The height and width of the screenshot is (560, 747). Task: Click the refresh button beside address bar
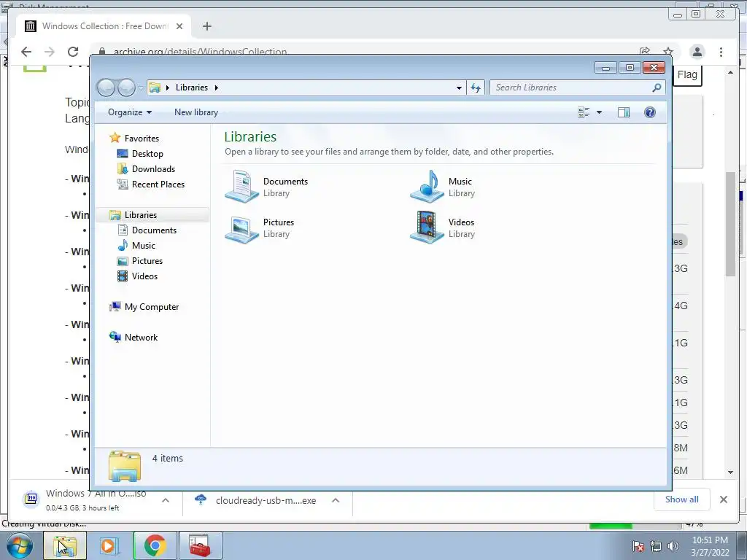pos(476,87)
